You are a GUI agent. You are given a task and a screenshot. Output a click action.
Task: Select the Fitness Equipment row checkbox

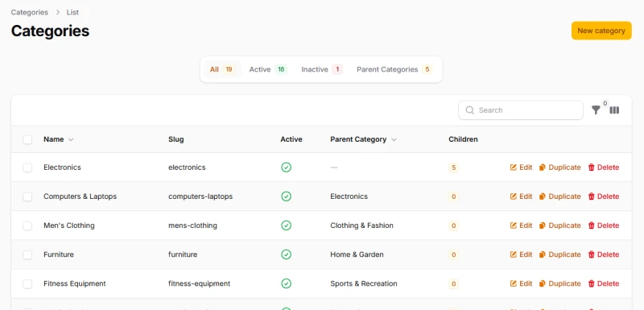point(27,284)
